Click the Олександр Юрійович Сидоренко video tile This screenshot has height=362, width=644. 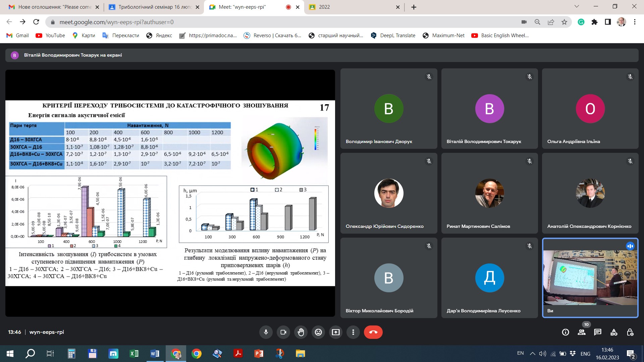click(x=388, y=193)
